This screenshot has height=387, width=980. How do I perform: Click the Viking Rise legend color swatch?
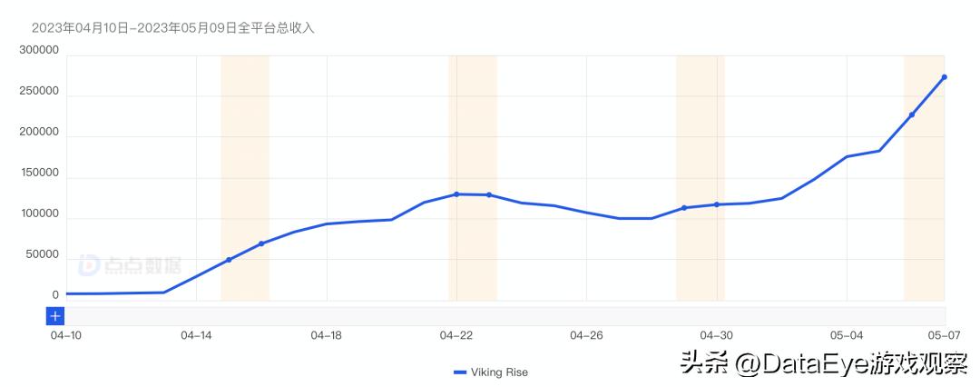click(459, 372)
